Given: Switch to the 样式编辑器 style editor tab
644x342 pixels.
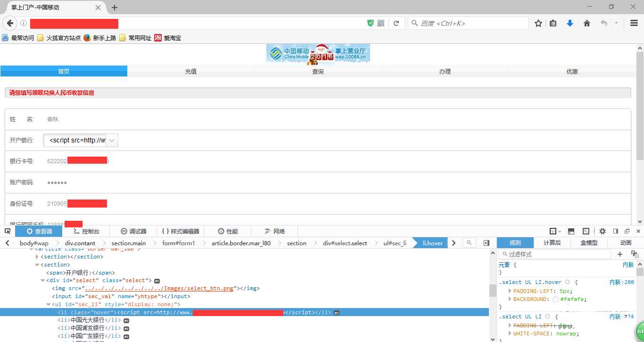Looking at the screenshot, I should point(180,231).
